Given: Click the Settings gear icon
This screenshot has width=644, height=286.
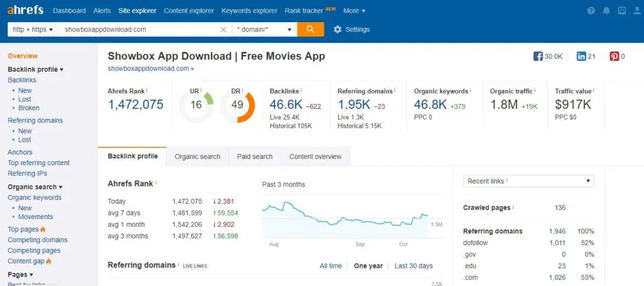Looking at the screenshot, I should pyautogui.click(x=338, y=30).
